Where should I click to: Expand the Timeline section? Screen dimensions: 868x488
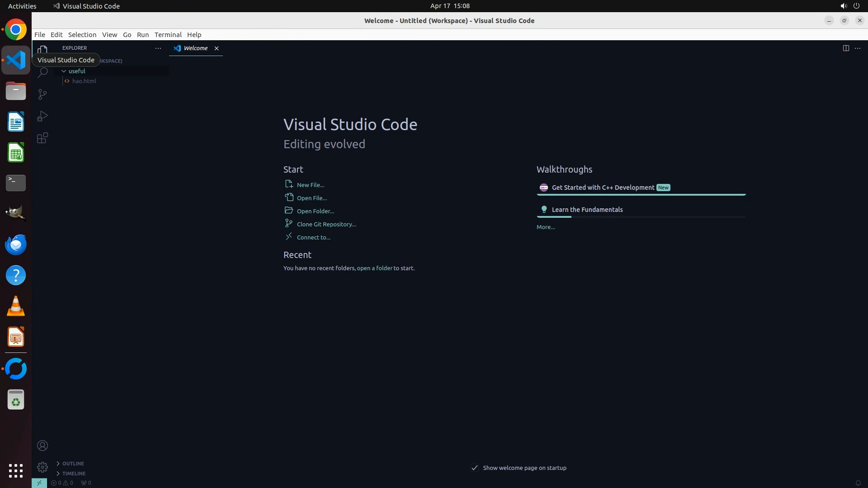pyautogui.click(x=74, y=473)
